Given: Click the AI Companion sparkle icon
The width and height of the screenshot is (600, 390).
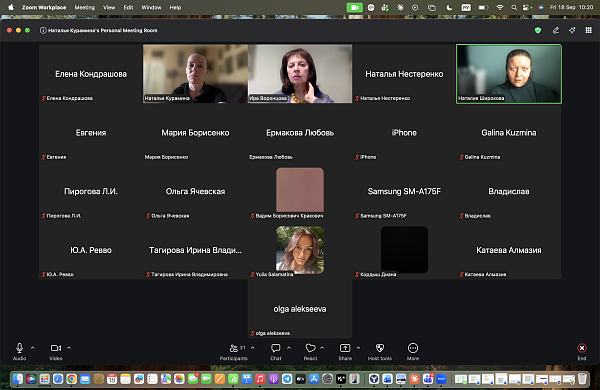Looking at the screenshot, I should pos(572,30).
